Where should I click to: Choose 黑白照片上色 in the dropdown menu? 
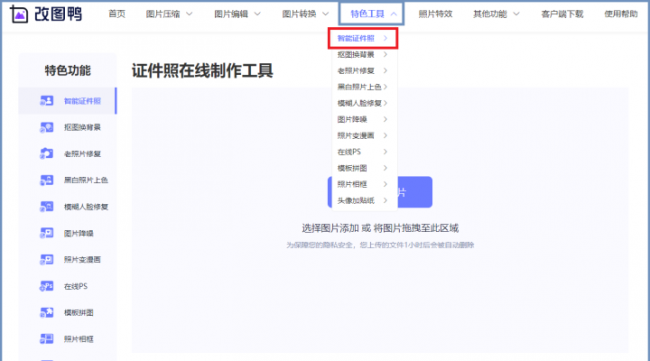(363, 87)
